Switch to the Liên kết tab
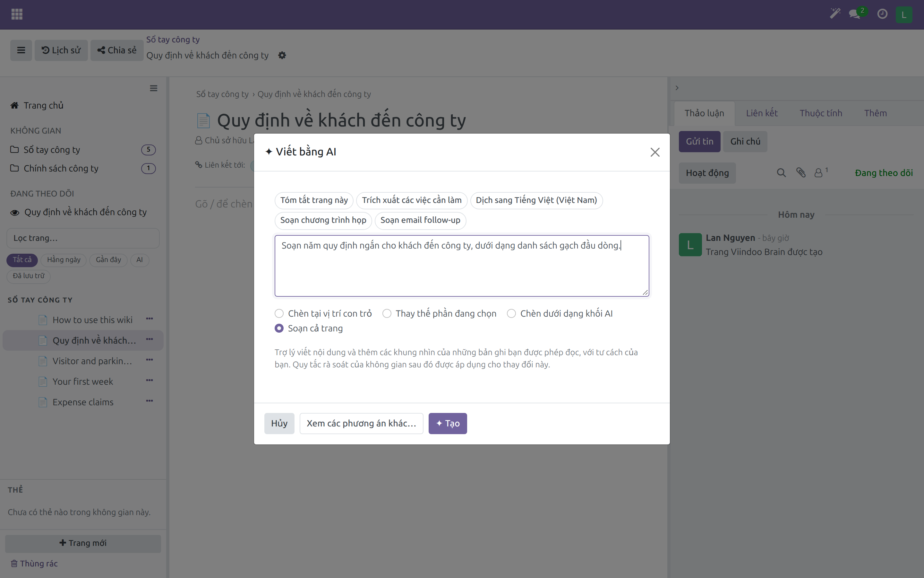 coord(762,113)
